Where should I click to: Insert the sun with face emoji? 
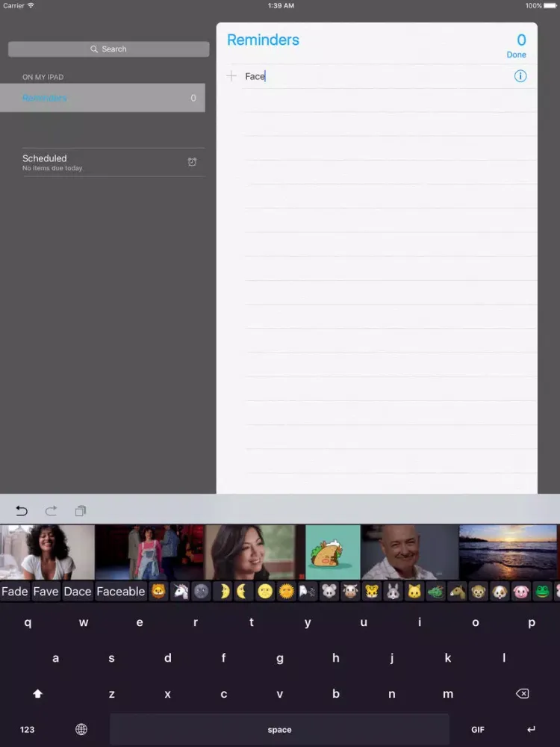coord(286,591)
